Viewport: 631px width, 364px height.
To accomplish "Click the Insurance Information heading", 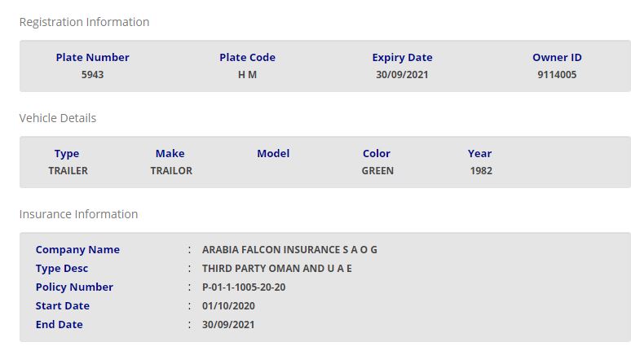I will [78, 214].
